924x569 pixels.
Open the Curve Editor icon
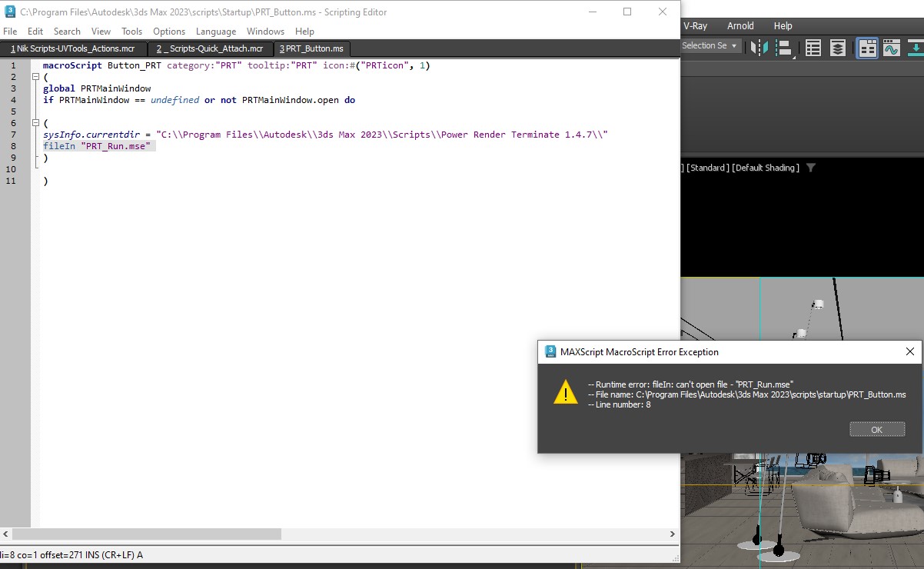click(x=892, y=48)
